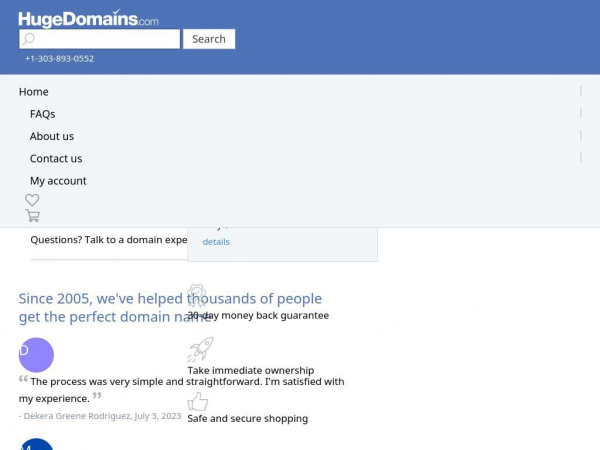This screenshot has height=450, width=600.
Task: Click the Search button
Action: click(x=209, y=39)
